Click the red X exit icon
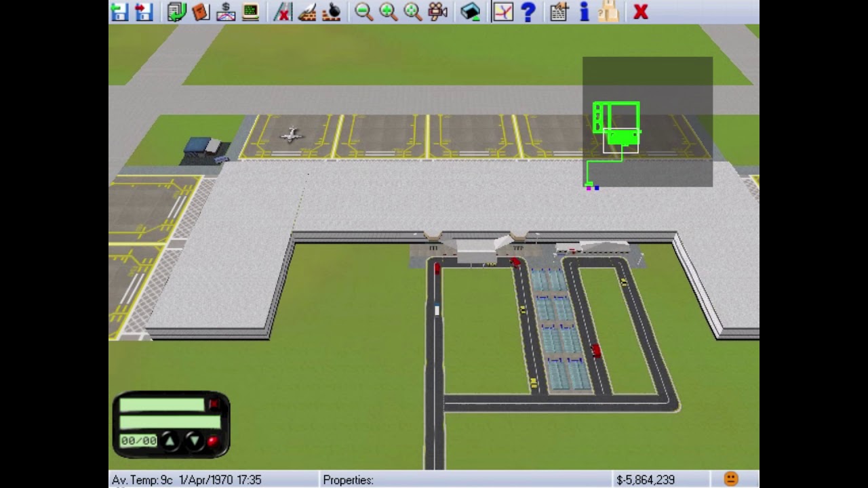Viewport: 868px width, 488px height. pyautogui.click(x=641, y=12)
